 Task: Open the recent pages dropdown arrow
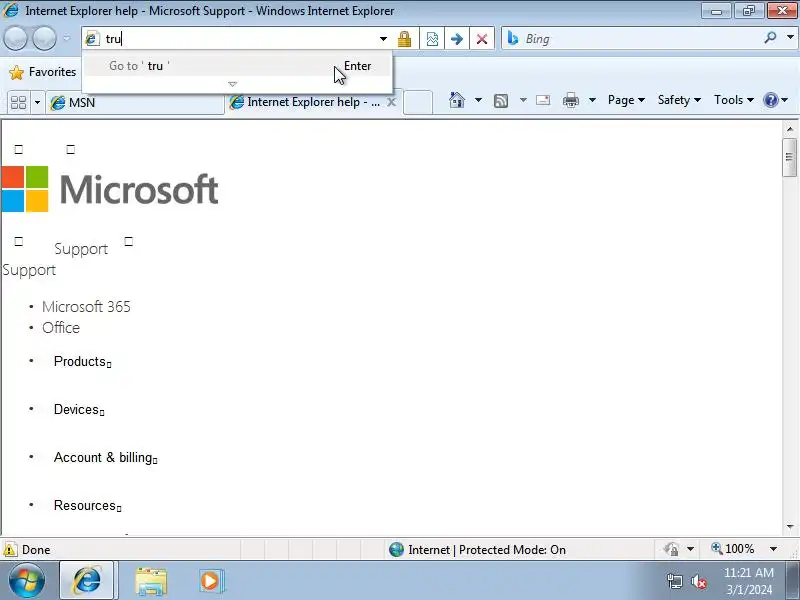click(66, 39)
